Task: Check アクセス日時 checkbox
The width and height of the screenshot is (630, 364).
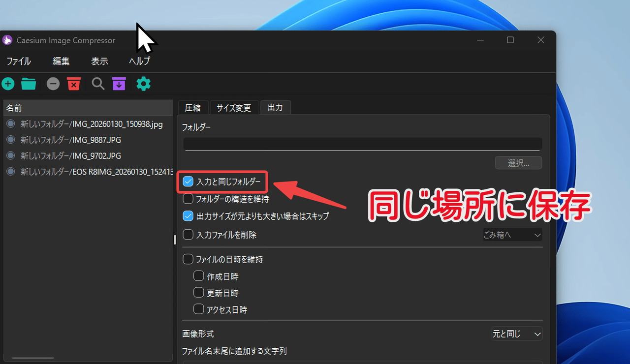Action: pos(199,309)
